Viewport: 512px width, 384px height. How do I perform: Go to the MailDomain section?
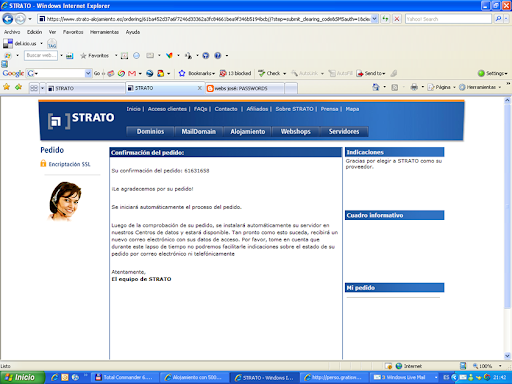[x=198, y=131]
